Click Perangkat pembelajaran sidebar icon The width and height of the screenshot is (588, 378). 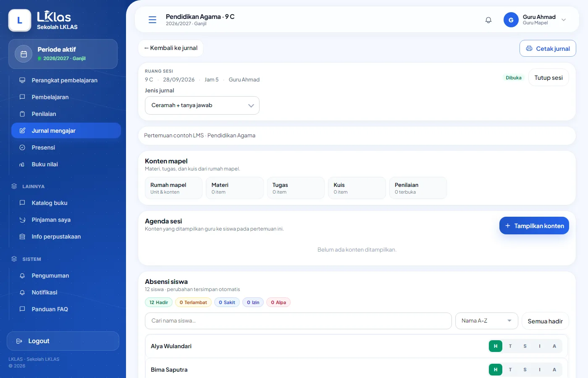[x=22, y=80]
